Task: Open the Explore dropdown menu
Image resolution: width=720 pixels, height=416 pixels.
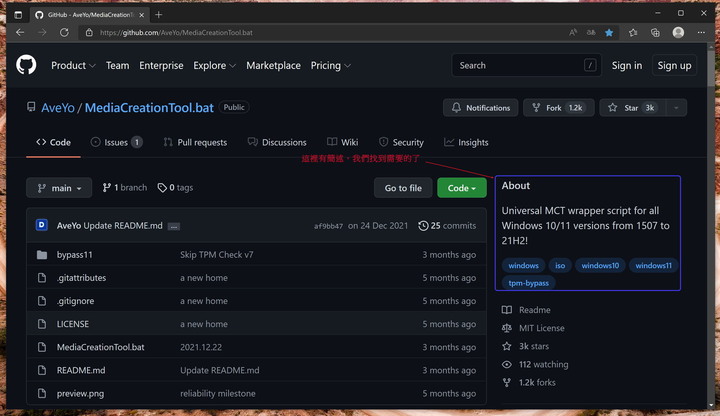Action: [x=214, y=65]
